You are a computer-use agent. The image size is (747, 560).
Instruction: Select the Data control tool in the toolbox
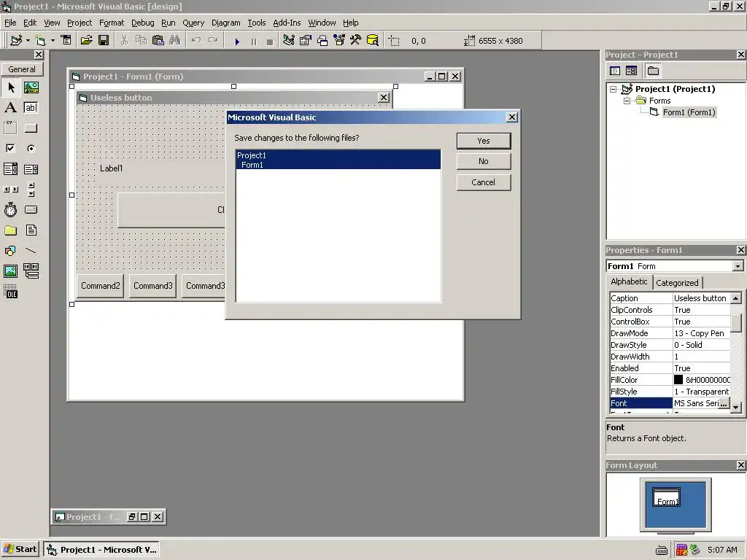click(x=31, y=271)
